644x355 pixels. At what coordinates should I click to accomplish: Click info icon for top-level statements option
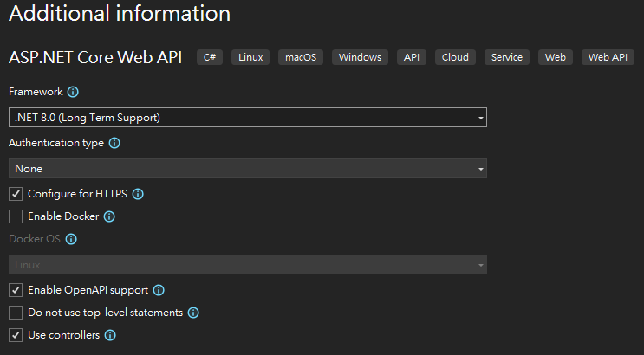(193, 313)
